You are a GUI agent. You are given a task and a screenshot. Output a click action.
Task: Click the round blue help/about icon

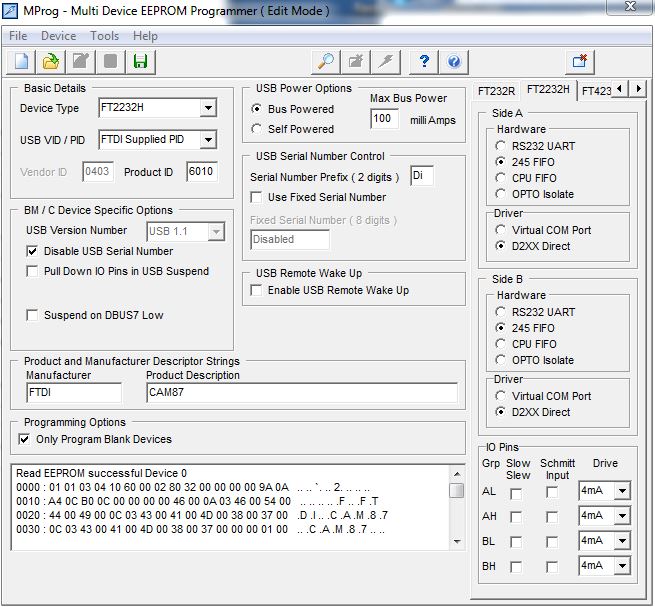(x=454, y=62)
